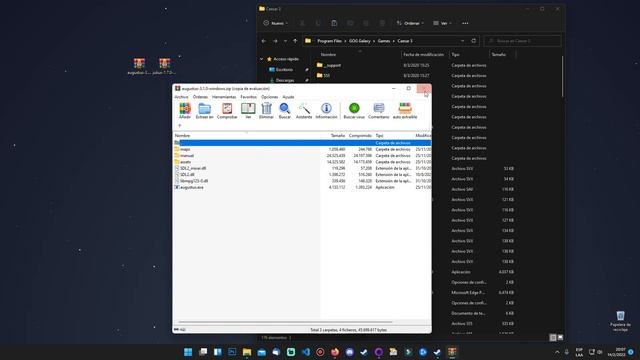The height and width of the screenshot is (360, 640).
Task: Open recent locations chevron in Explorer
Action: click(x=285, y=41)
